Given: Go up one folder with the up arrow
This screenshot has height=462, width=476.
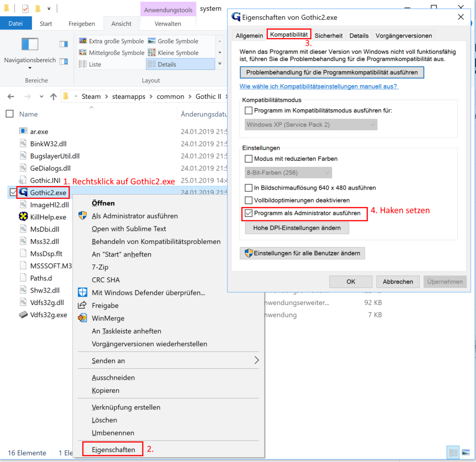Looking at the screenshot, I should (53, 97).
